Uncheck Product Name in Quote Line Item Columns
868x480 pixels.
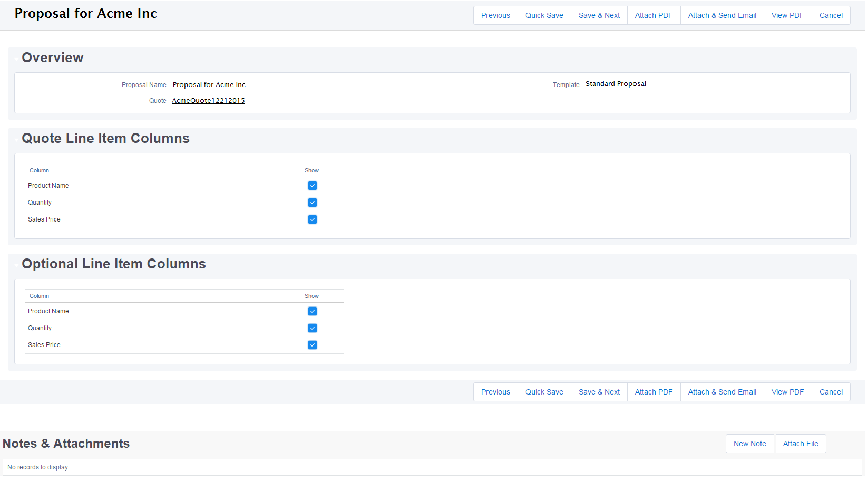tap(313, 186)
